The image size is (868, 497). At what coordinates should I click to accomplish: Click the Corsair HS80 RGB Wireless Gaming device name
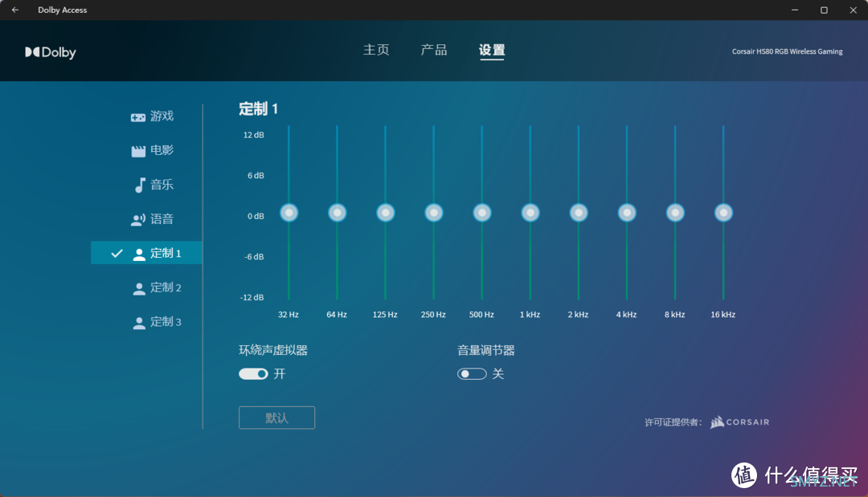(787, 51)
